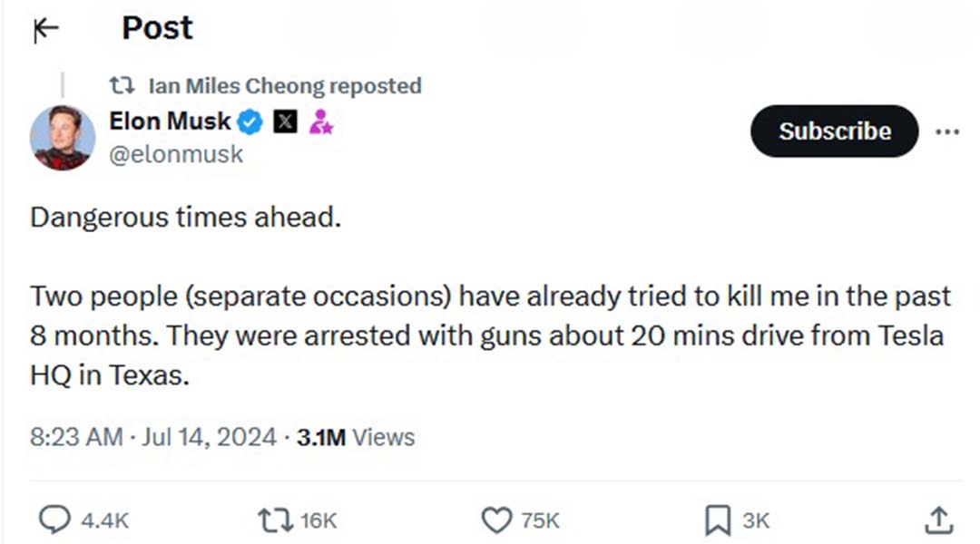Image resolution: width=980 pixels, height=544 pixels.
Task: Repost using the 16K retweet icon
Action: [275, 520]
